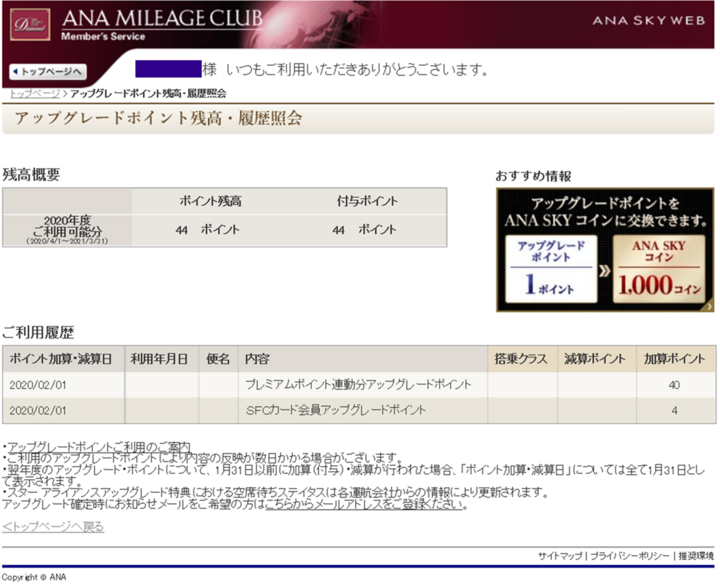
Task: Open アップグレードポイントご利用のご案内 link
Action: pyautogui.click(x=99, y=446)
